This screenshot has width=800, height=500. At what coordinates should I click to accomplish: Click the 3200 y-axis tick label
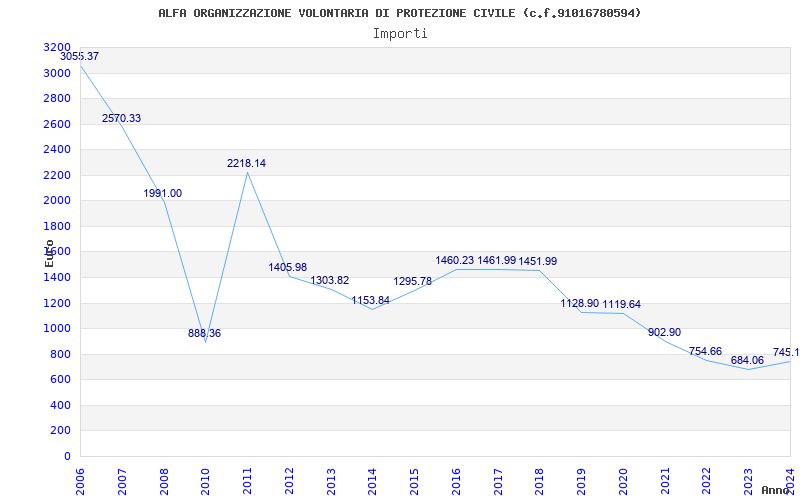coord(57,47)
